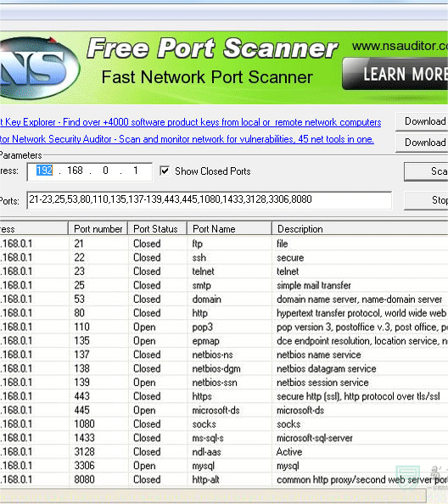Click the Download button beside Network Security Auditor
Screen dimensions: 448x504
[x=422, y=143]
